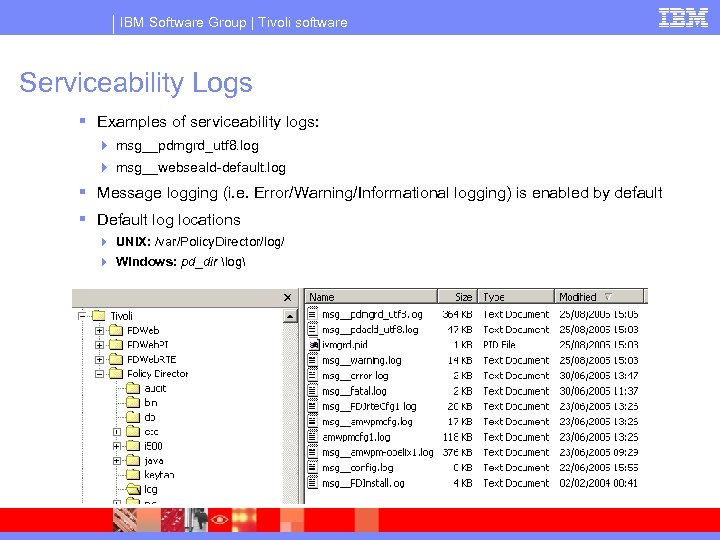Select the msg__fatal.log file name
Image resolution: width=720 pixels, height=540 pixels.
(354, 391)
